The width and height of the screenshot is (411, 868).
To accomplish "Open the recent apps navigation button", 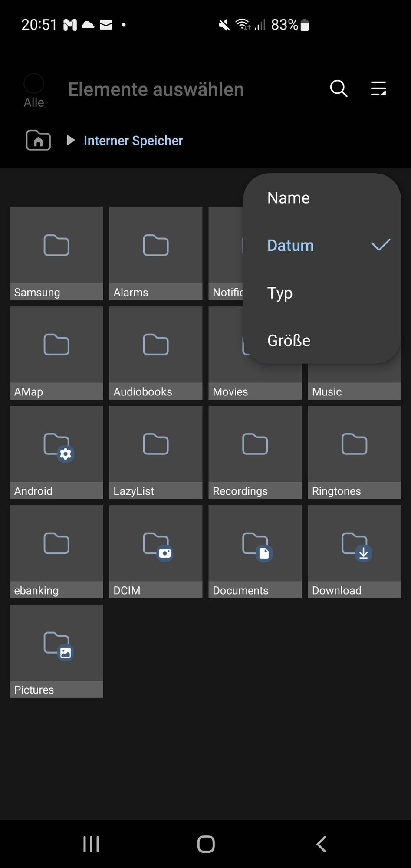I will [x=91, y=844].
